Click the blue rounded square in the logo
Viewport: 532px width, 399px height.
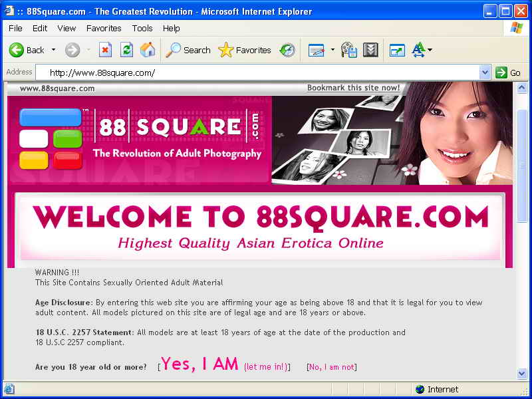point(51,118)
